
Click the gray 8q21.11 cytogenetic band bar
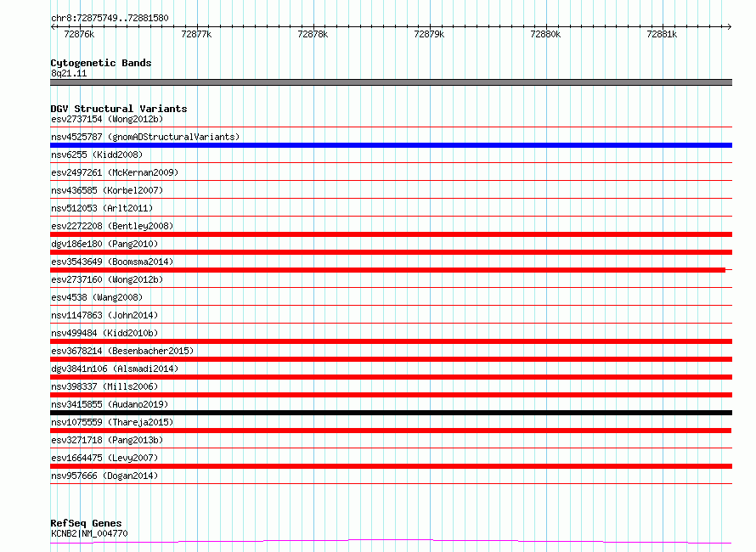tap(391, 82)
